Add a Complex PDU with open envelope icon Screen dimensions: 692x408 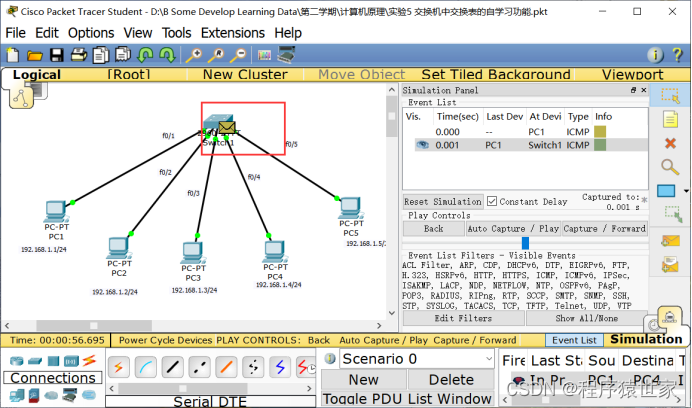[x=670, y=264]
